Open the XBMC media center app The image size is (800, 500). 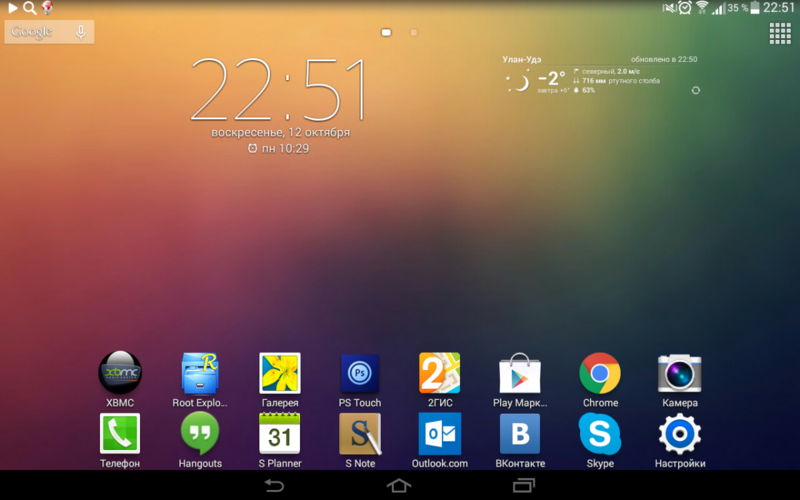click(x=120, y=373)
